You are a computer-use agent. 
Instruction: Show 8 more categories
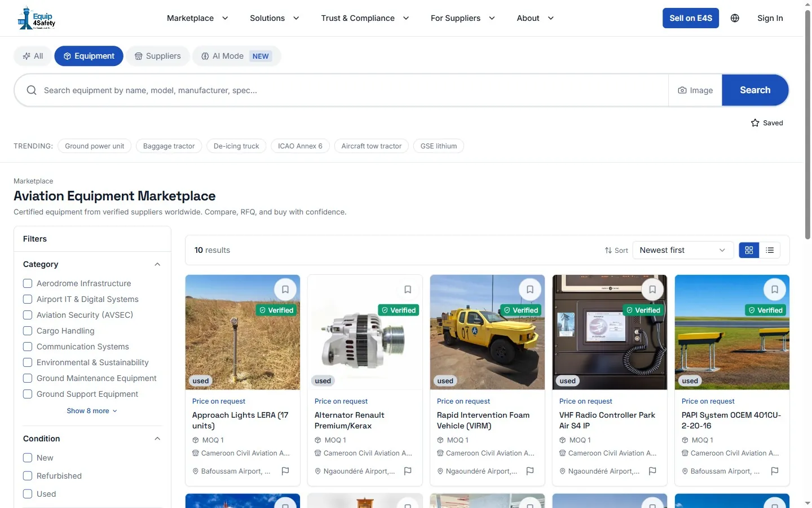(92, 411)
